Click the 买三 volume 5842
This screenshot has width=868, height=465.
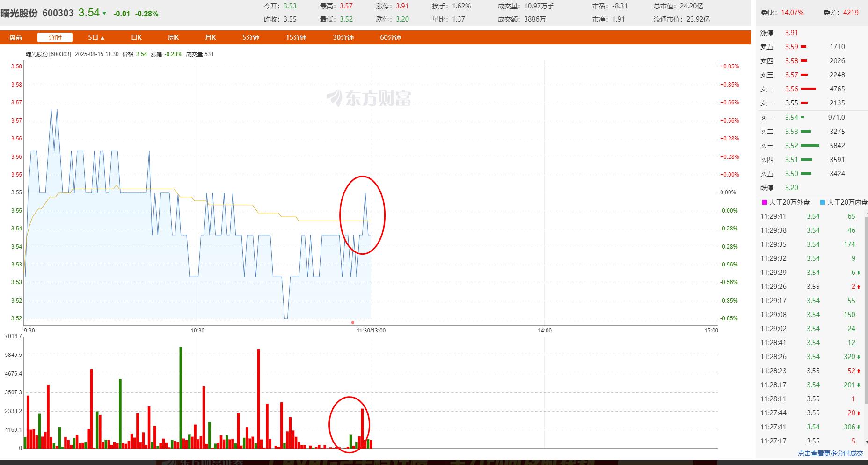[x=837, y=146]
